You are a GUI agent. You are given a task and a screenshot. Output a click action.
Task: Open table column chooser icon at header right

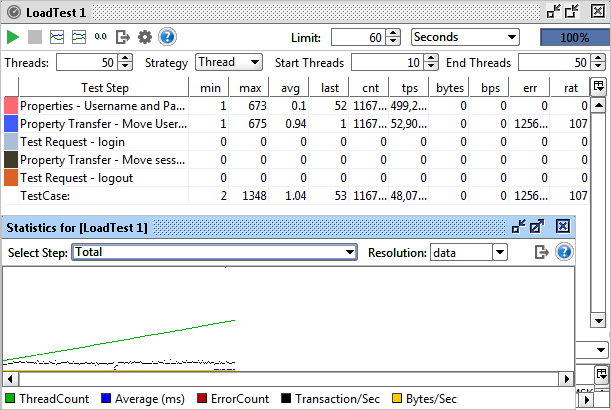[x=598, y=87]
